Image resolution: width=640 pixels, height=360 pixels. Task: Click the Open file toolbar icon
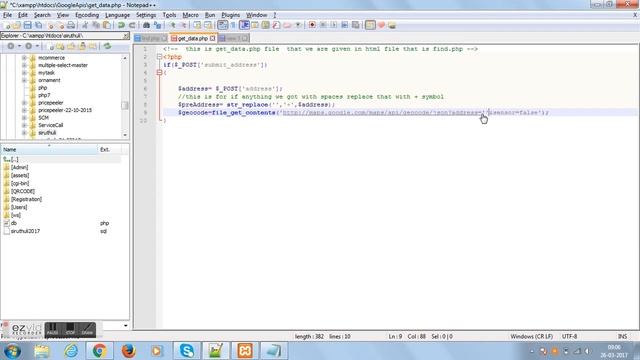click(x=17, y=25)
